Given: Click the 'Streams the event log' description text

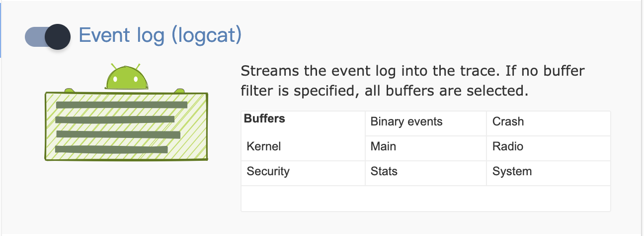Looking at the screenshot, I should pyautogui.click(x=412, y=71).
